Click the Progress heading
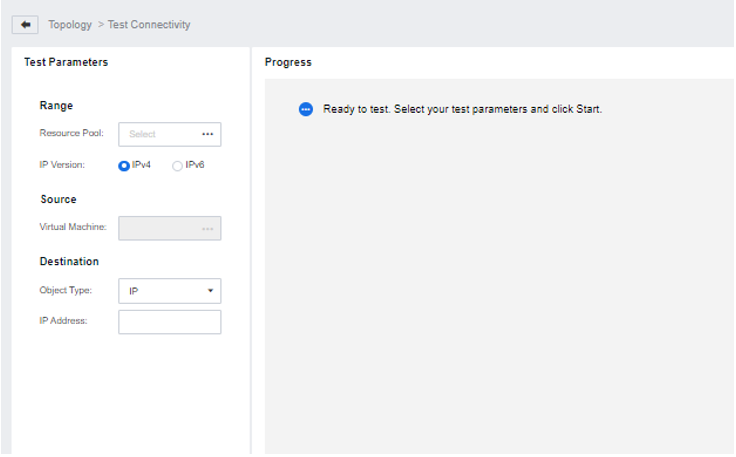The height and width of the screenshot is (457, 736). click(288, 62)
